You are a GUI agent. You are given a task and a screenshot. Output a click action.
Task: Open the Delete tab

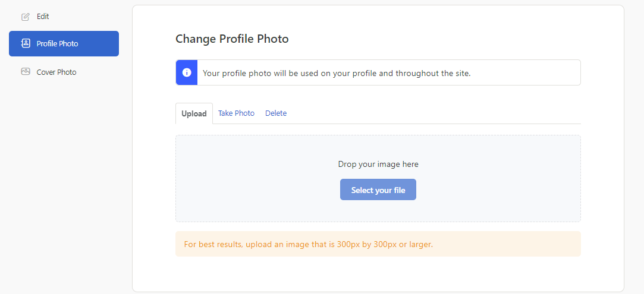[275, 113]
